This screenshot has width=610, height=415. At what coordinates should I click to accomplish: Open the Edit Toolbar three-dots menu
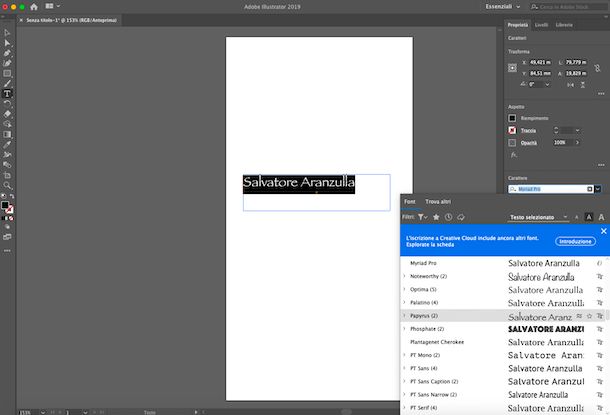(x=7, y=251)
